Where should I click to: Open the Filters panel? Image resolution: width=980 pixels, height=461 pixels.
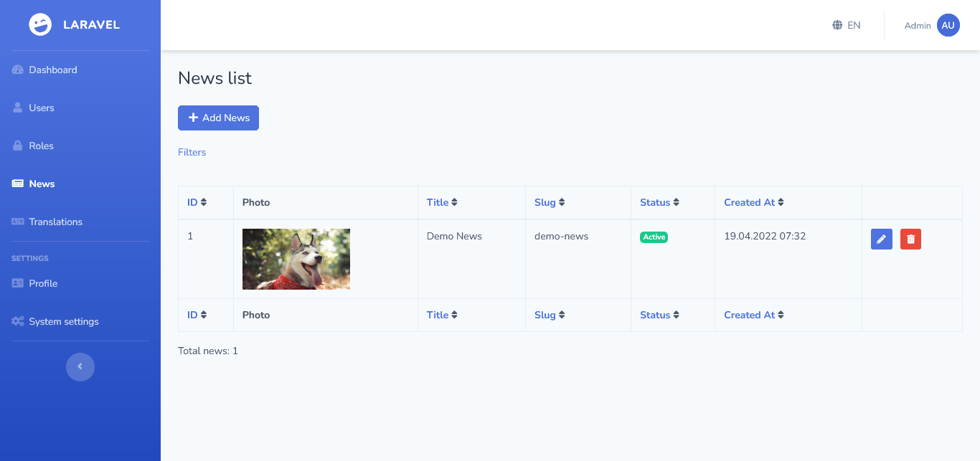pos(192,152)
